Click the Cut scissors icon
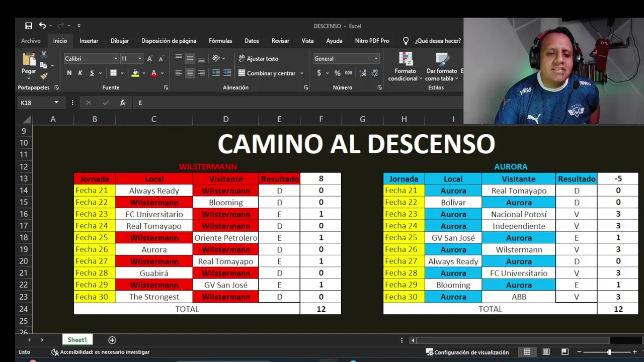Screen dimensions: 644x362 44,55
